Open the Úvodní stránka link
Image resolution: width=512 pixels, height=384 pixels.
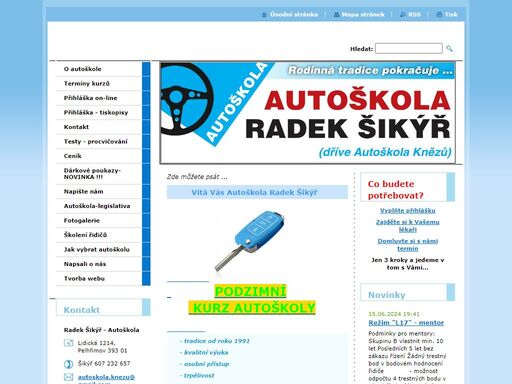(294, 15)
